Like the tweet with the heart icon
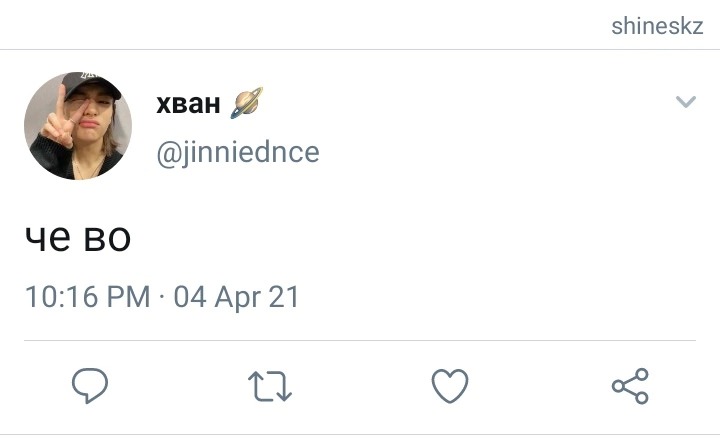Image resolution: width=720 pixels, height=447 pixels. click(x=450, y=386)
